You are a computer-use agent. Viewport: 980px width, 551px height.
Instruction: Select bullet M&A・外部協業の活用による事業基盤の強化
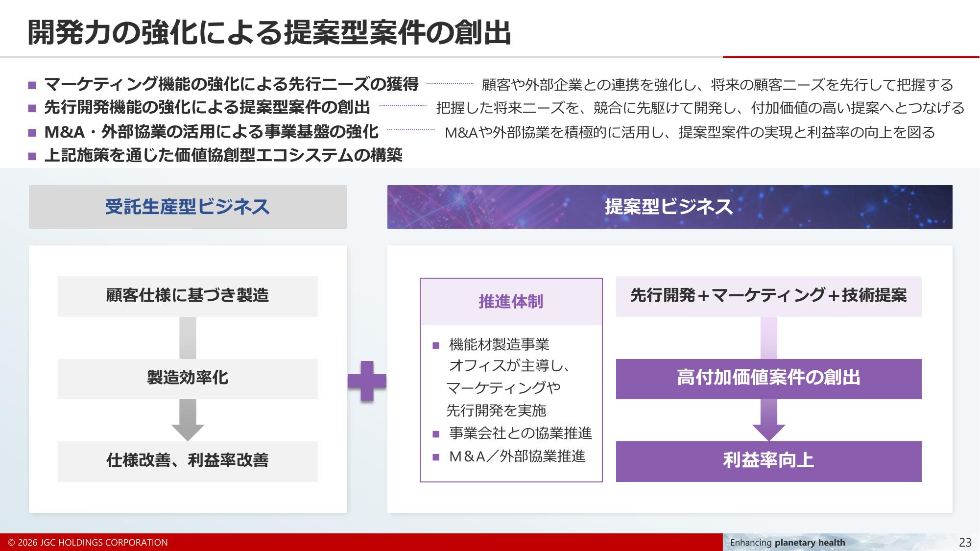point(211,131)
